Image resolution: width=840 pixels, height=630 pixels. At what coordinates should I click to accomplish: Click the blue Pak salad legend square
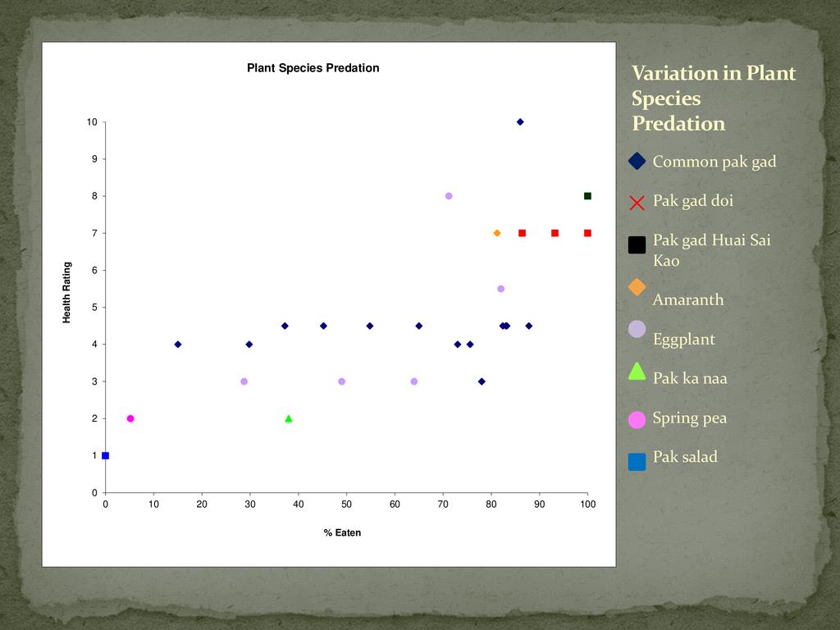click(x=637, y=462)
